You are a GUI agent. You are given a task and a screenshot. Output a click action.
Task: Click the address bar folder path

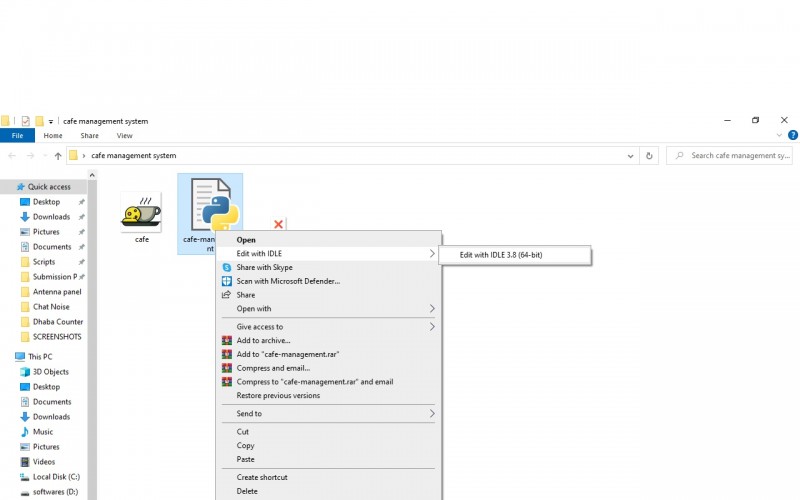tap(134, 156)
